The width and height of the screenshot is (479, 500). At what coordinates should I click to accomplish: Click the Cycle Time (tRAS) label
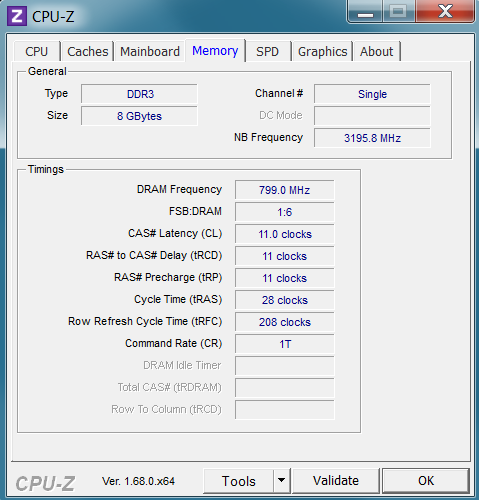click(x=178, y=299)
